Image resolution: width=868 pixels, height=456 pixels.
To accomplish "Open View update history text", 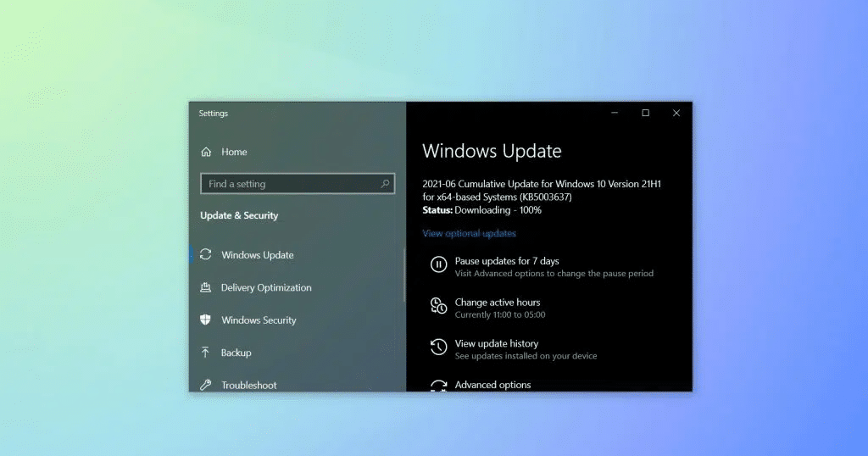I will point(496,343).
